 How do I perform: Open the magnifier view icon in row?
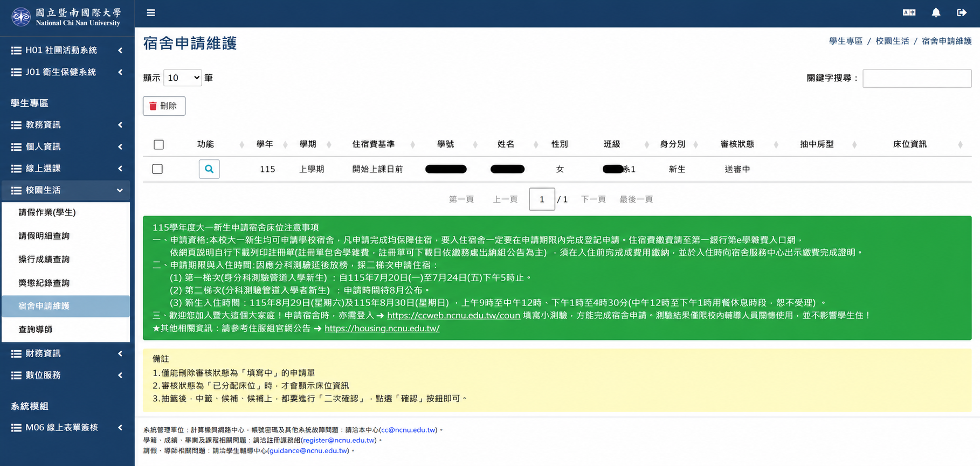click(x=209, y=169)
